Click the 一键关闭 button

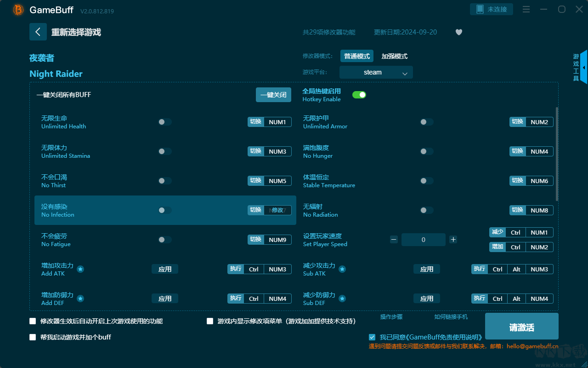click(x=273, y=95)
